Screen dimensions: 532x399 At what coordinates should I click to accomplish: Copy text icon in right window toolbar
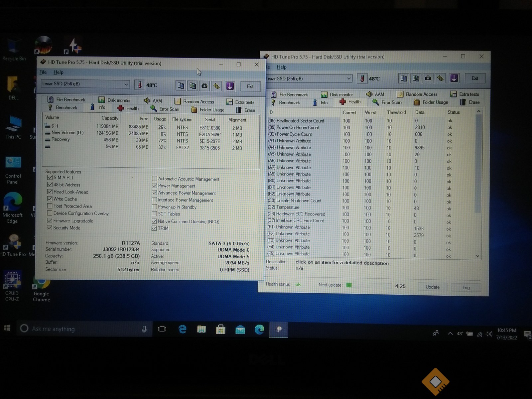(404, 78)
